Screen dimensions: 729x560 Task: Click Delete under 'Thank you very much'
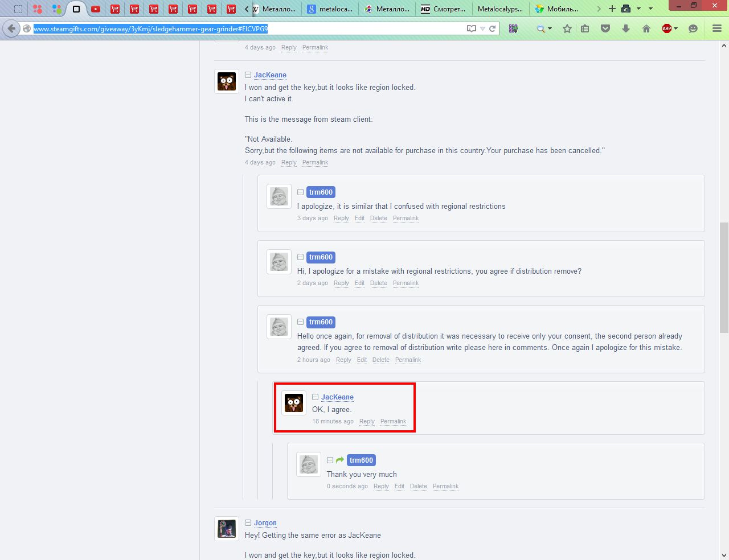point(418,487)
